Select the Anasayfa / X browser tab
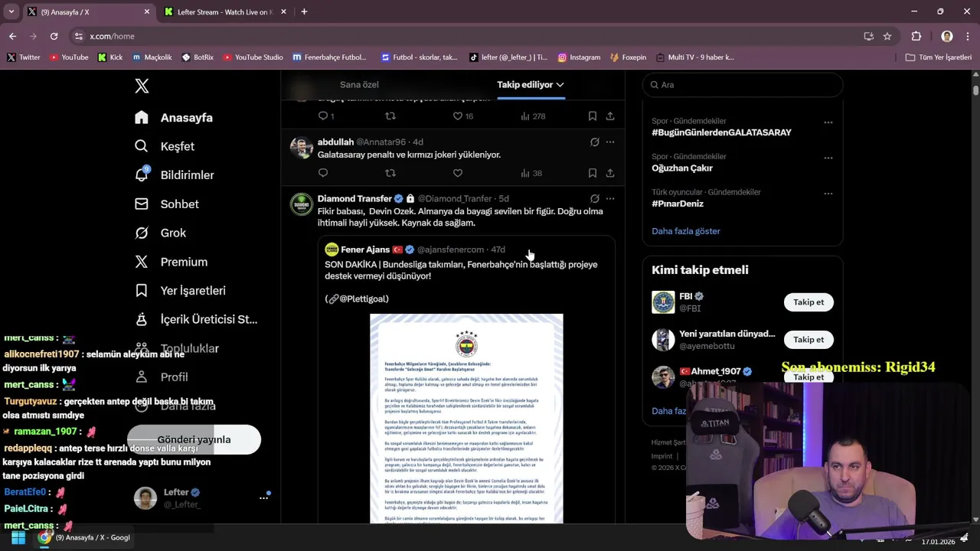This screenshot has height=551, width=980. [x=88, y=11]
